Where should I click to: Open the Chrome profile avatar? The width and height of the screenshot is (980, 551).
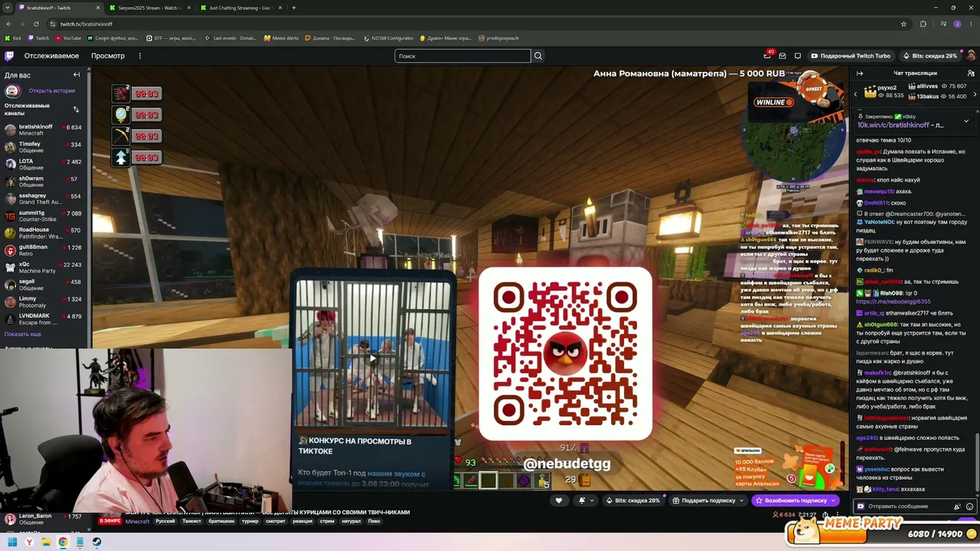click(x=957, y=24)
